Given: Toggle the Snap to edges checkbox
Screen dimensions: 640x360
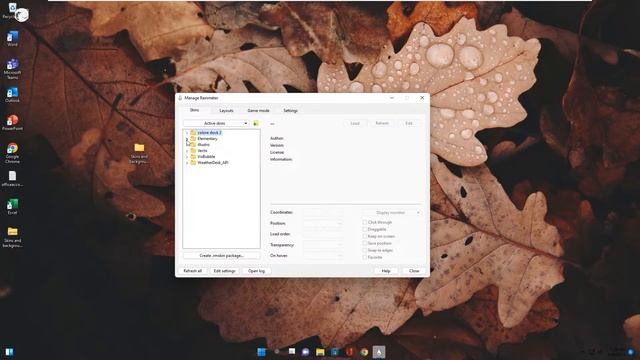Looking at the screenshot, I should [364, 250].
